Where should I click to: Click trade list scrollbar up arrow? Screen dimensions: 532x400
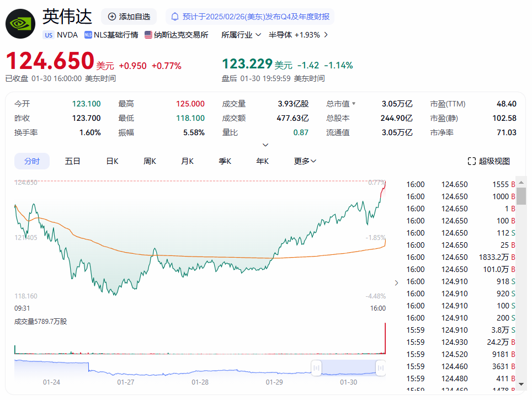(521, 183)
